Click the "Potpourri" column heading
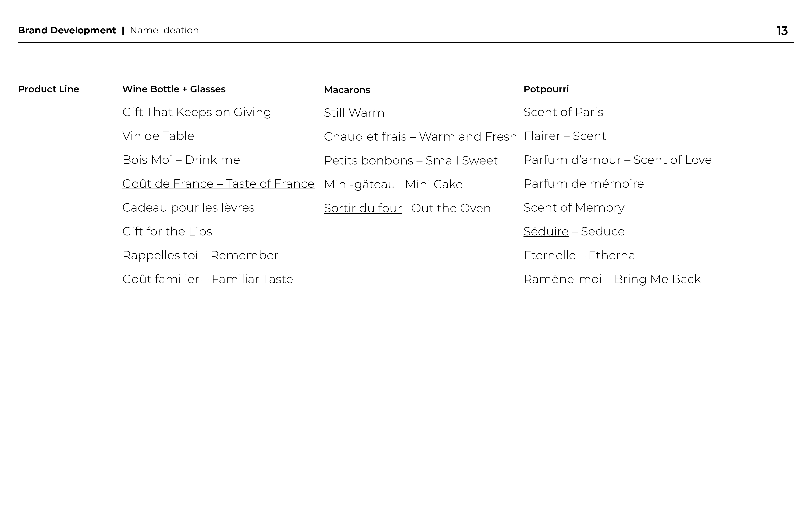 [x=546, y=89]
